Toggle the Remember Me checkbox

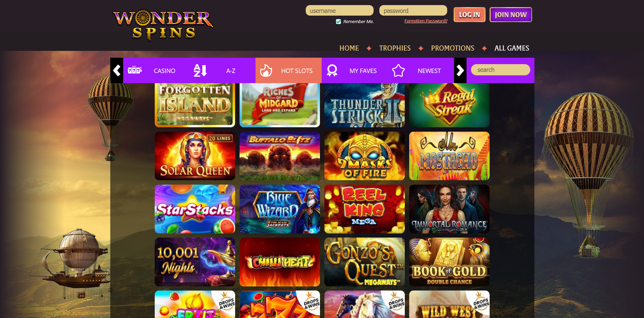(x=338, y=21)
